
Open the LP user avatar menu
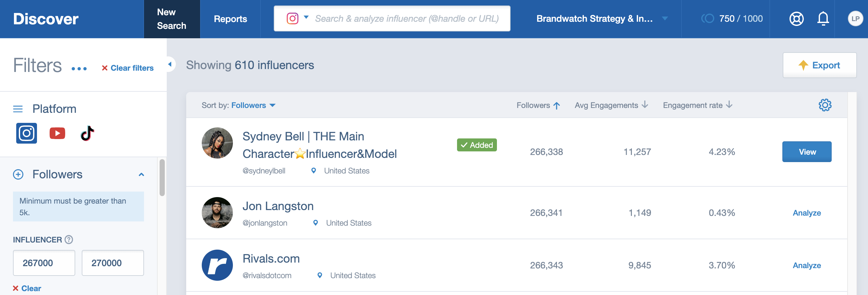855,18
